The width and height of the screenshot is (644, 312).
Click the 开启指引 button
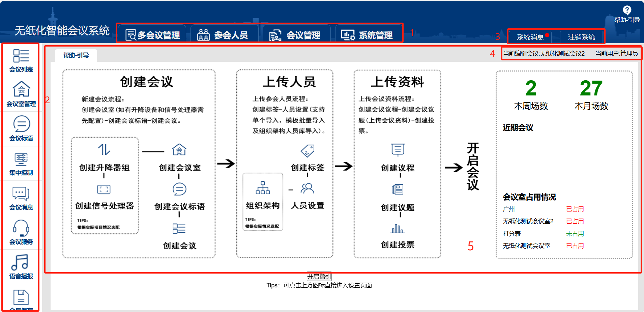(x=319, y=277)
